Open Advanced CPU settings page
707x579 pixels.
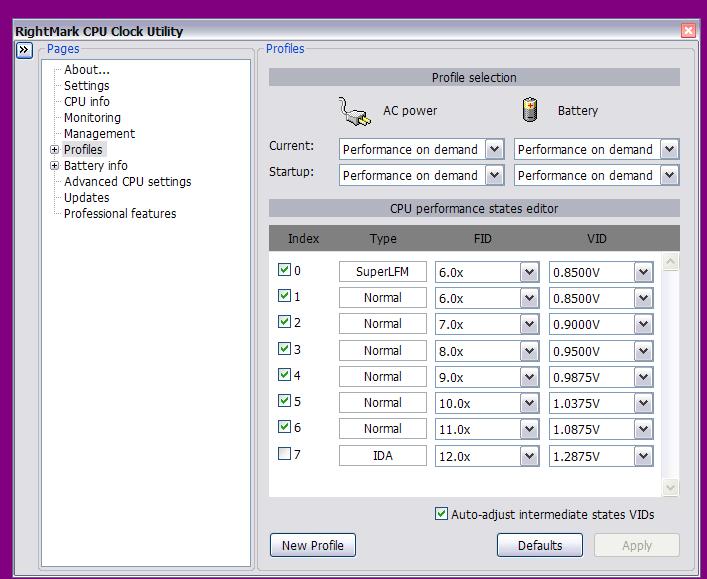click(128, 182)
